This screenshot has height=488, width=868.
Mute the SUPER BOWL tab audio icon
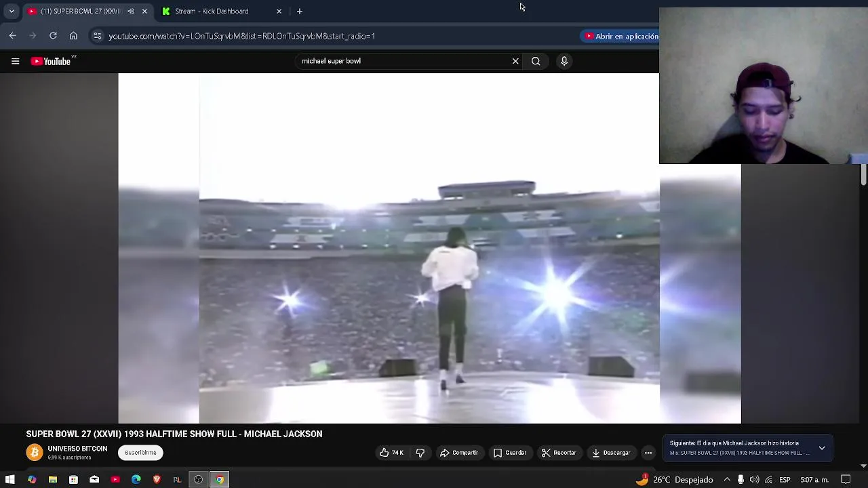coord(131,11)
